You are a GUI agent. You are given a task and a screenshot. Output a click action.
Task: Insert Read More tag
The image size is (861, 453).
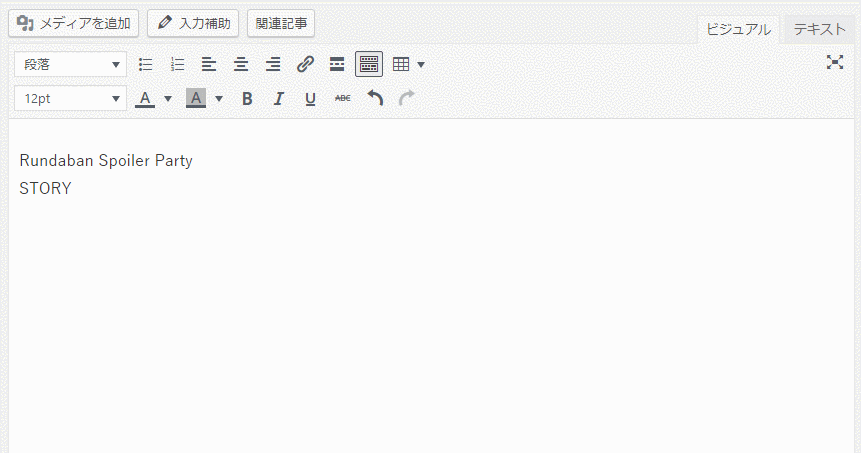[x=337, y=65]
